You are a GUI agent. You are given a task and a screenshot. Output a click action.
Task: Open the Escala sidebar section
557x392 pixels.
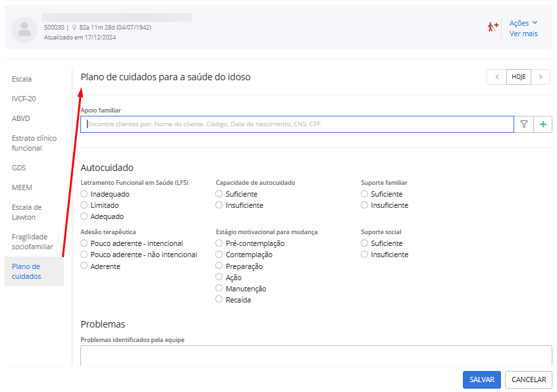(22, 79)
